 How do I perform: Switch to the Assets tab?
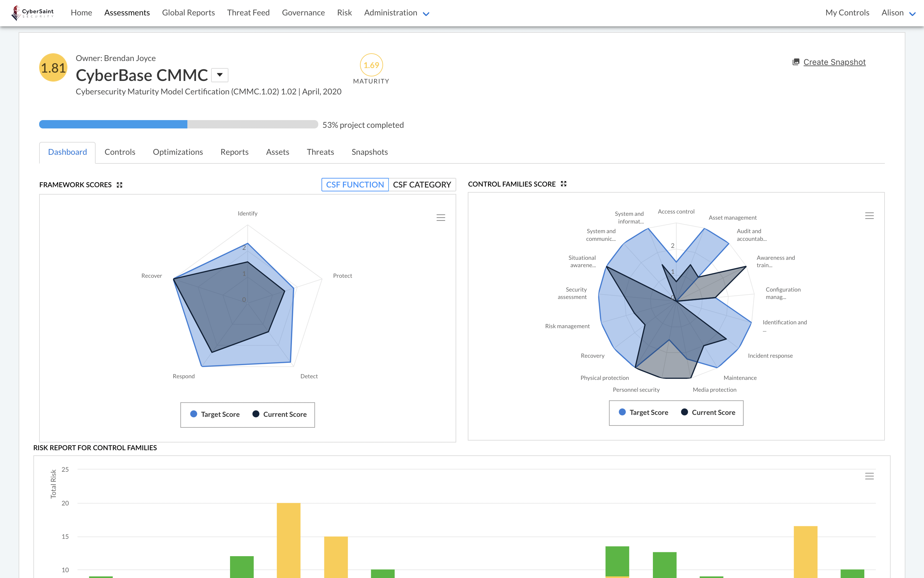point(278,152)
